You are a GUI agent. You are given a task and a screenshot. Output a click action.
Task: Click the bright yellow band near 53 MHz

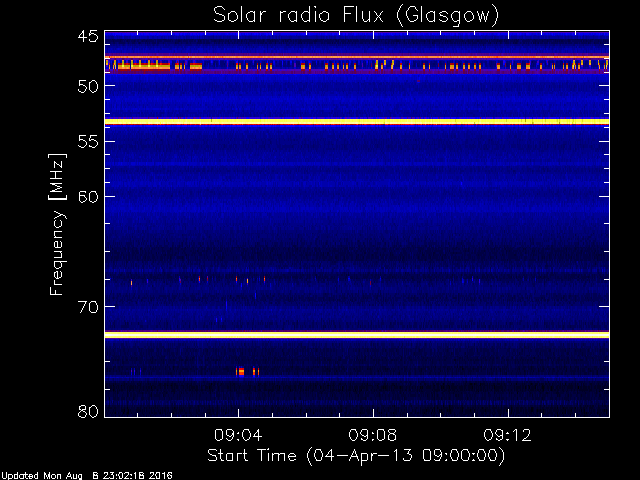click(357, 121)
